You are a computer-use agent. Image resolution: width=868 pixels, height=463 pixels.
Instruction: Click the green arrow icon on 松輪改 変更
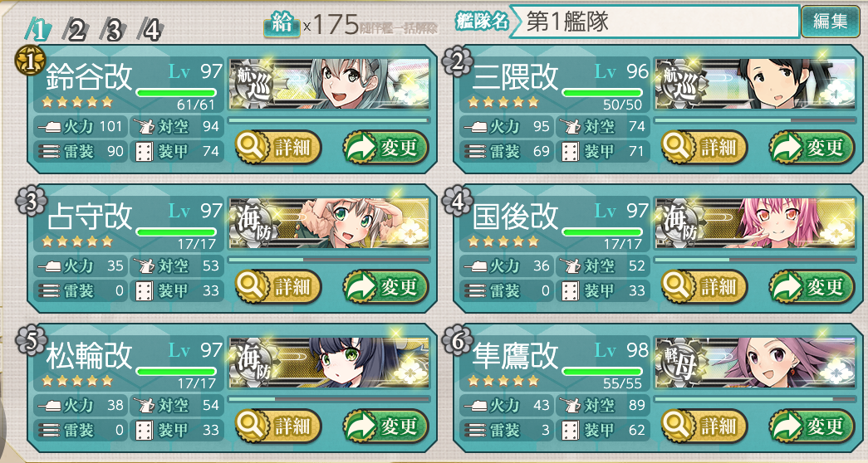(361, 426)
